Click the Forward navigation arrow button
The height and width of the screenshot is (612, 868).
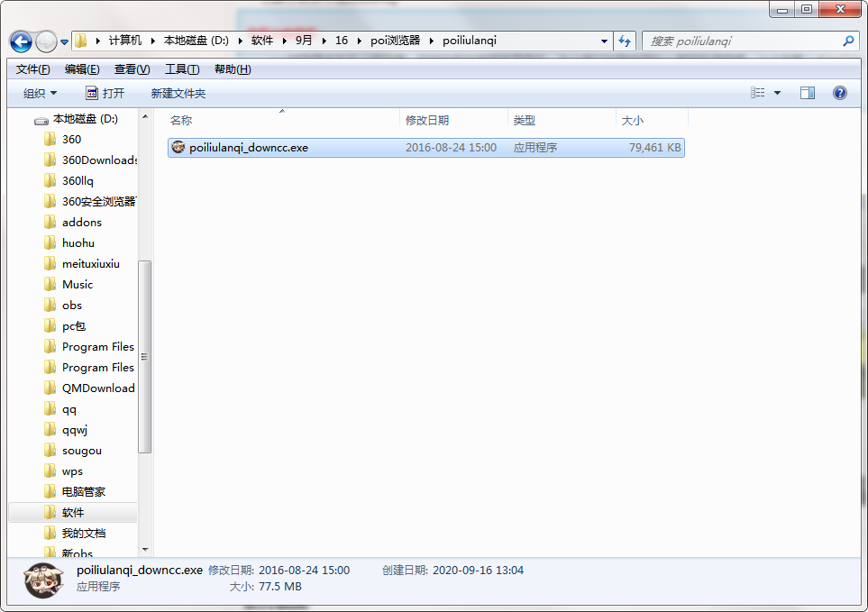tap(46, 41)
